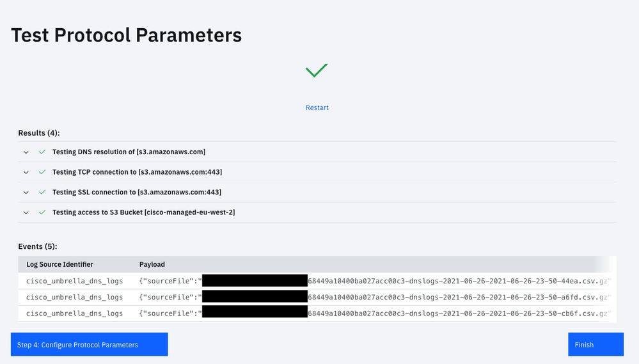The width and height of the screenshot is (639, 364).
Task: Click green check icon beside S3 Bucket access
Action: click(x=42, y=212)
